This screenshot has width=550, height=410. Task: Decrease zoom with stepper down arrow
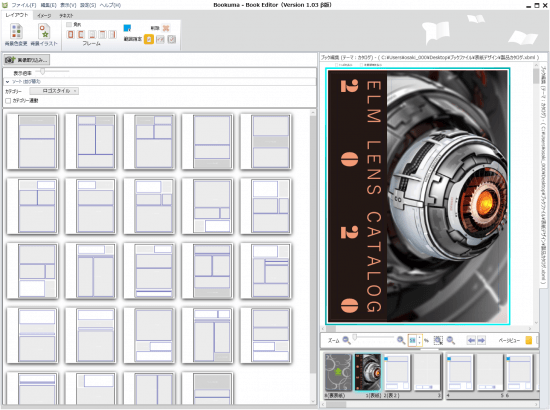[420, 343]
